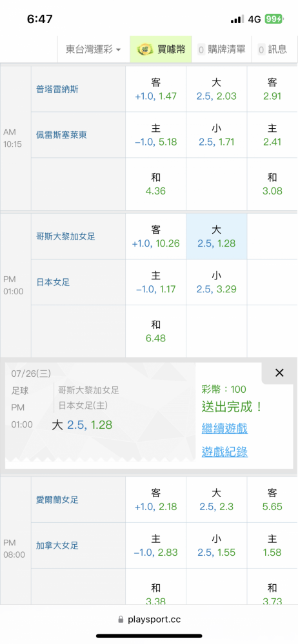The image size is (298, 644).
Task: Click the 繼續遊戲 link
Action: tap(224, 429)
